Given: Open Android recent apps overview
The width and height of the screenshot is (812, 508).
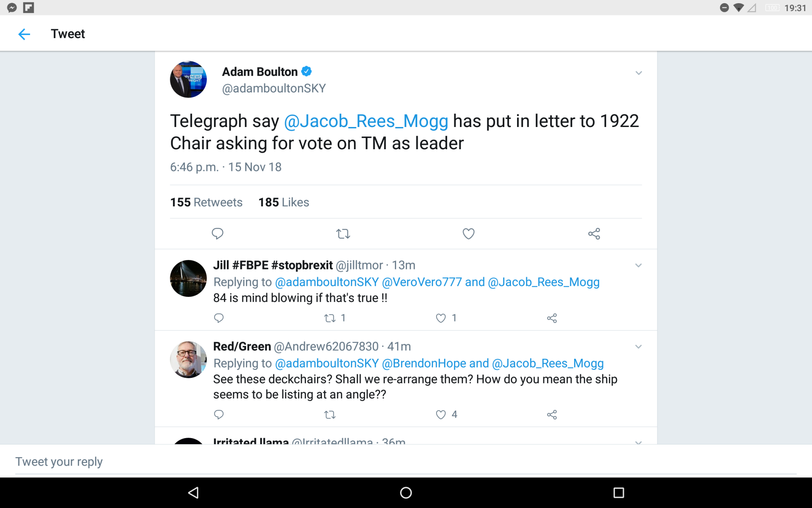Looking at the screenshot, I should 618,492.
